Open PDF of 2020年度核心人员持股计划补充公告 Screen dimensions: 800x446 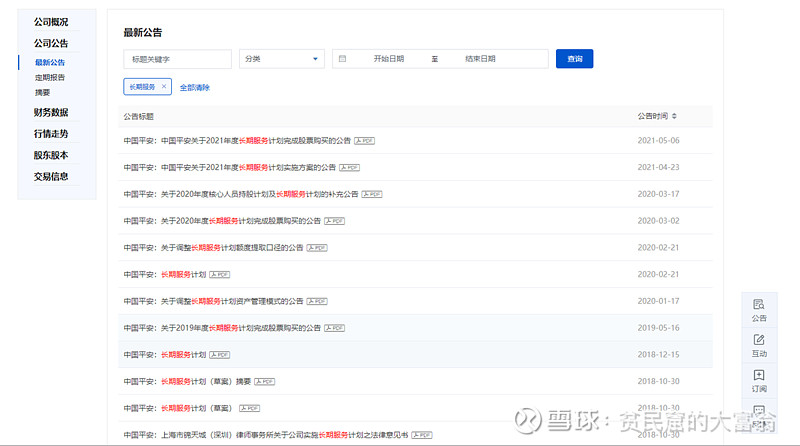coord(372,194)
